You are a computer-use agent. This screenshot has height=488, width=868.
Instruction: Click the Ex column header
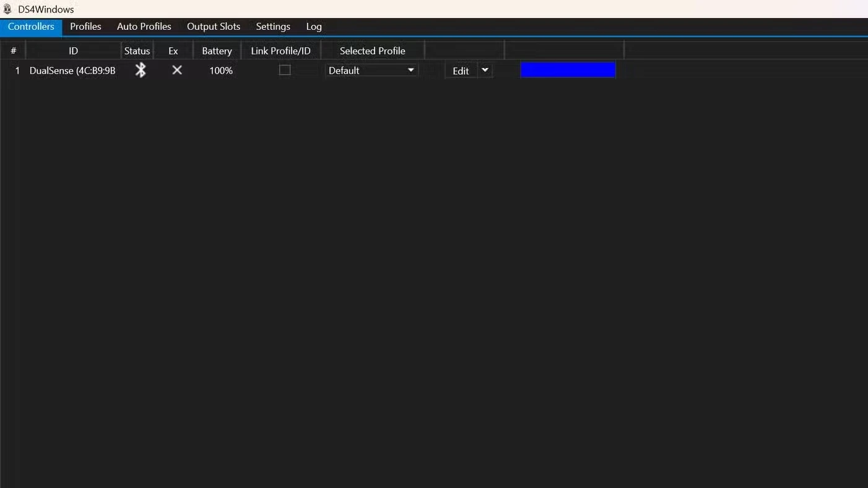[173, 51]
